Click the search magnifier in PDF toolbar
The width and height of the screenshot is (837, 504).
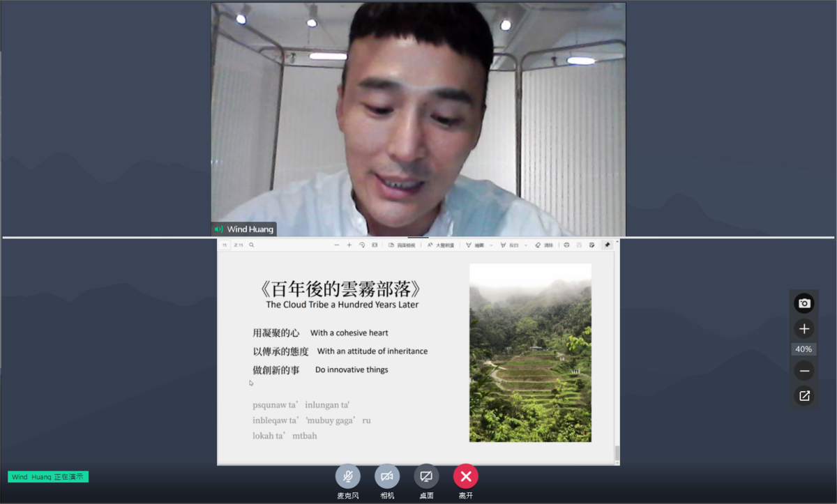pyautogui.click(x=252, y=245)
